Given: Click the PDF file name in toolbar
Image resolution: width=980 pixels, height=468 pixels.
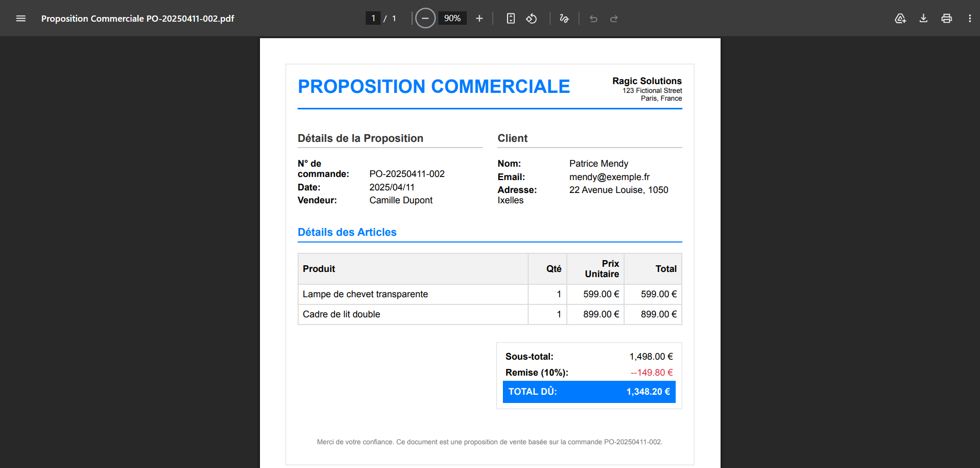Looking at the screenshot, I should point(138,19).
